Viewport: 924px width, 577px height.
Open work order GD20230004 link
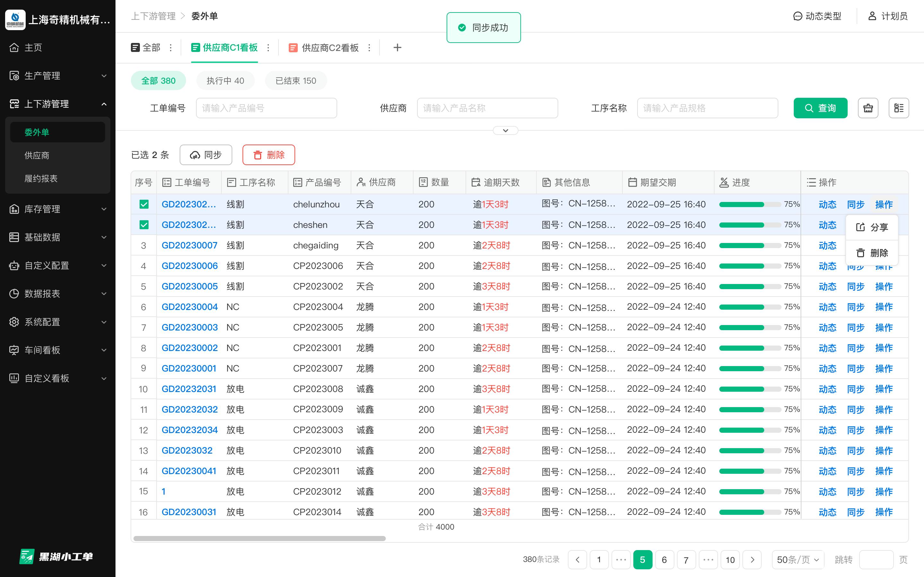[x=189, y=306]
